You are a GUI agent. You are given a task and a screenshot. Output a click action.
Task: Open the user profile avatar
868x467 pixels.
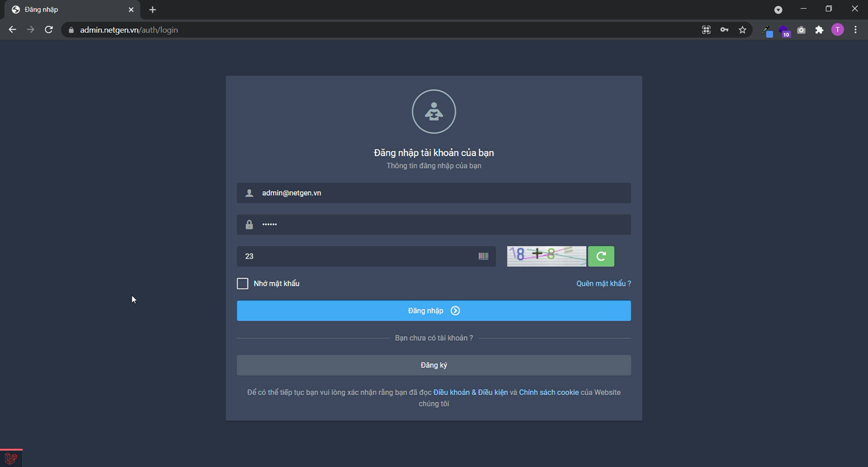pyautogui.click(x=838, y=30)
